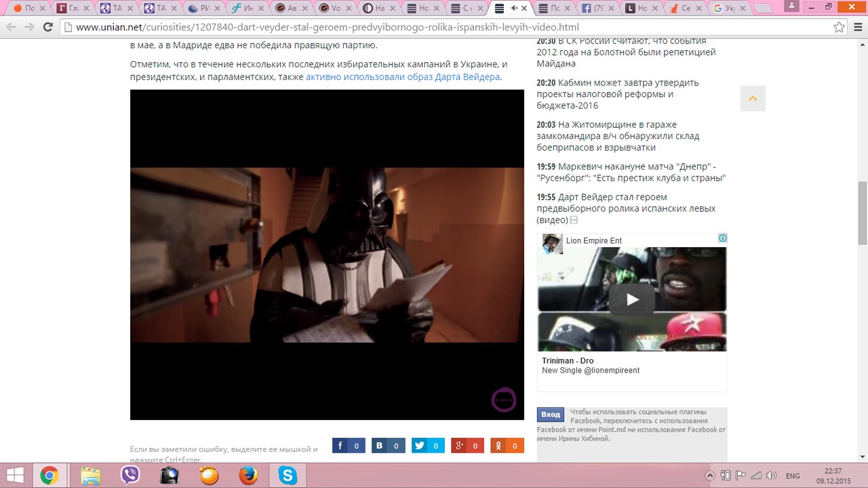The height and width of the screenshot is (488, 868).
Task: Switch to the 'Гл' tab
Action: pyautogui.click(x=73, y=8)
